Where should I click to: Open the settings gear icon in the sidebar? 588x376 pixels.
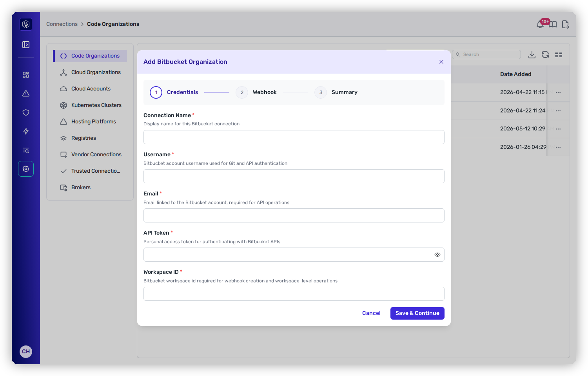point(26,169)
